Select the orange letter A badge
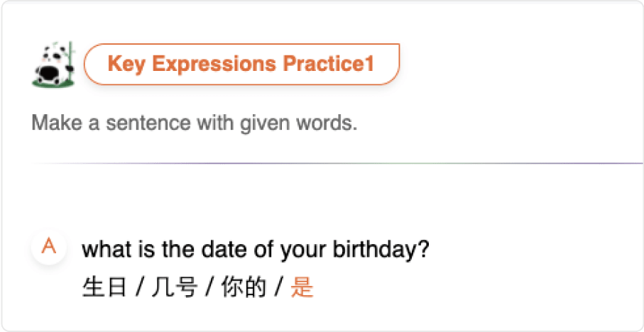 pos(49,248)
